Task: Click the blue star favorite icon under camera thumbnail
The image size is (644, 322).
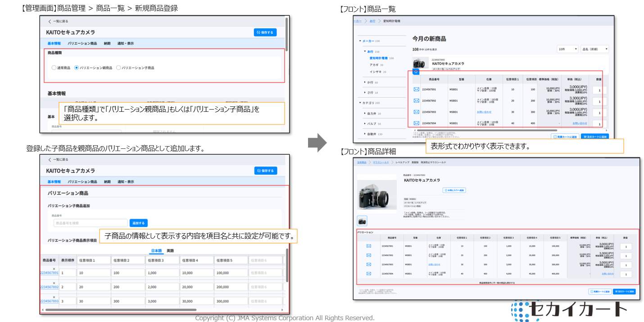Action: coord(416,72)
